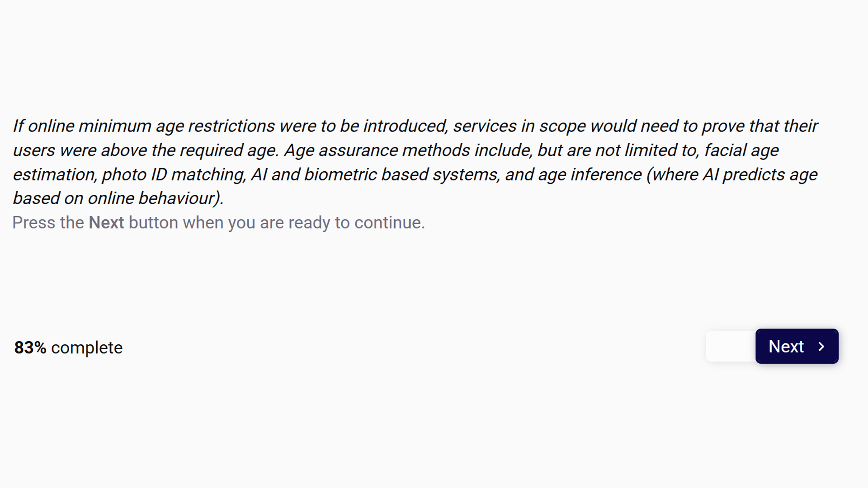
Task: Click the words "services in scope"
Action: (519, 126)
